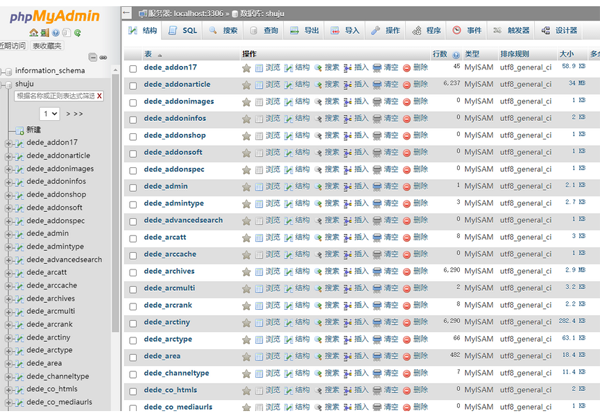This screenshot has height=418, width=600.
Task: Switch to the 搜索 search tab
Action: (x=223, y=31)
